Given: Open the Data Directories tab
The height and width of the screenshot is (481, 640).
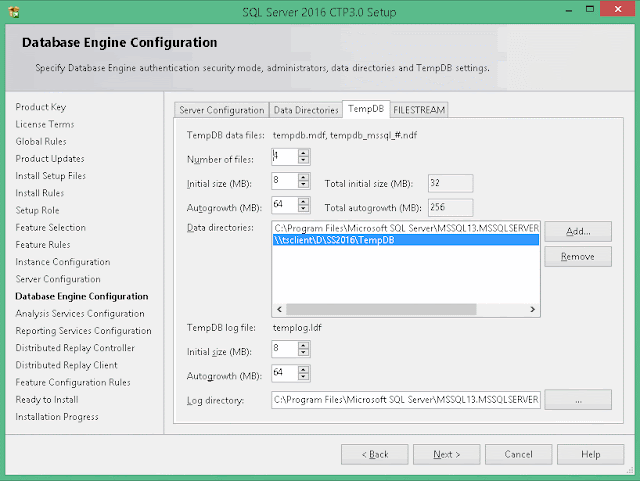Looking at the screenshot, I should [x=306, y=110].
